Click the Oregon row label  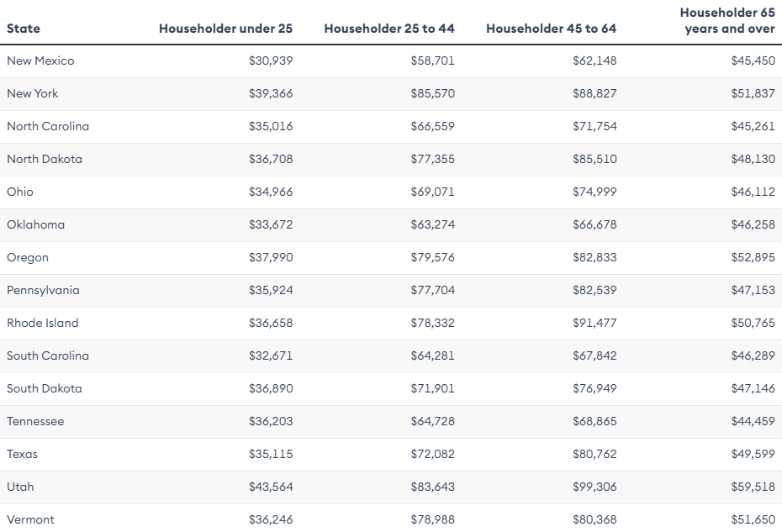pos(28,257)
